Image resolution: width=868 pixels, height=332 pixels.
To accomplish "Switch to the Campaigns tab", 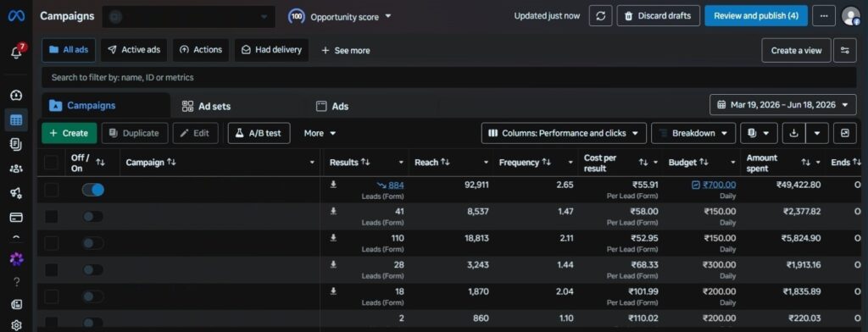I will [105, 106].
